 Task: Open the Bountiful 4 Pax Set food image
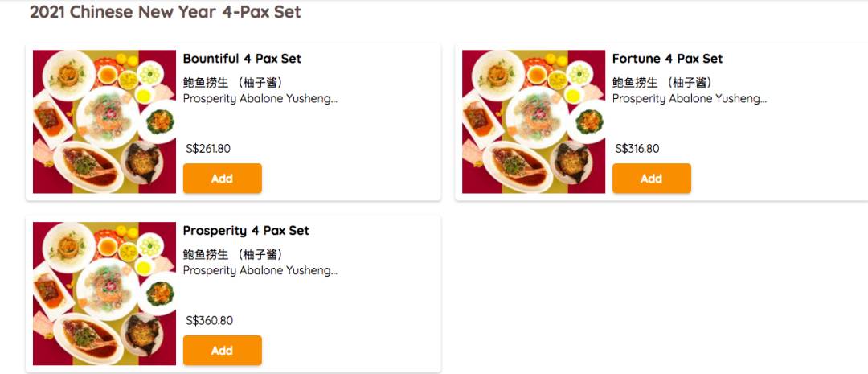104,121
